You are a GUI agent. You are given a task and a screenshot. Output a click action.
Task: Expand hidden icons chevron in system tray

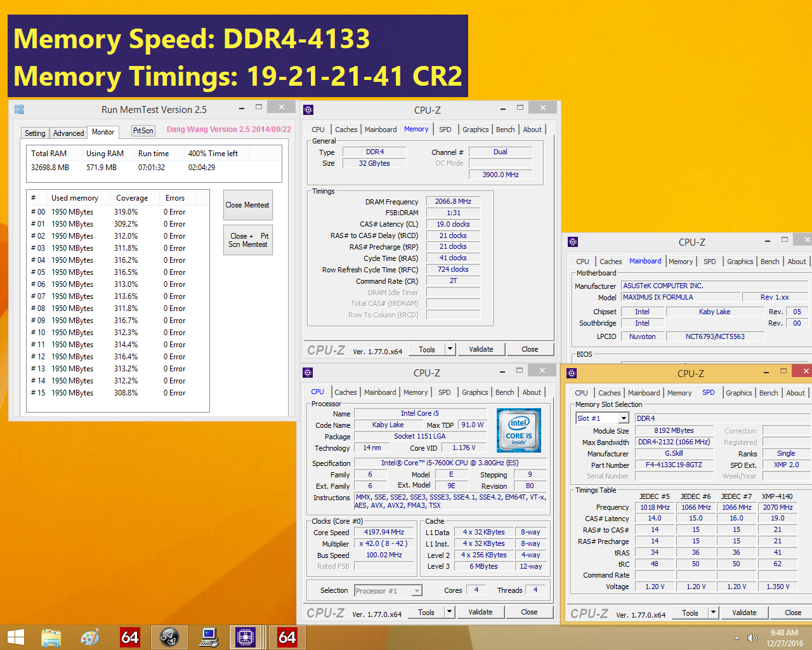(736, 637)
